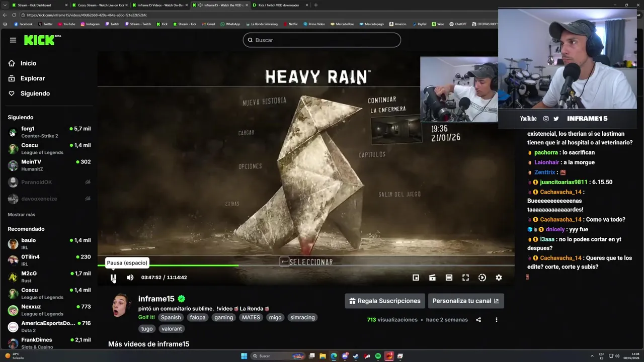Open Netflix bookmark
This screenshot has height=362, width=644.
click(x=290, y=24)
